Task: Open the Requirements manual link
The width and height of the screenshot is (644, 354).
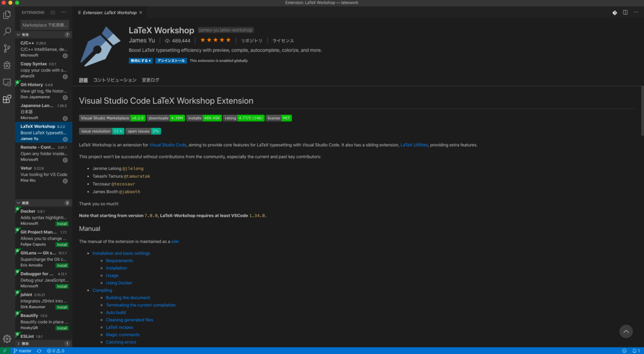Action: coord(119,261)
